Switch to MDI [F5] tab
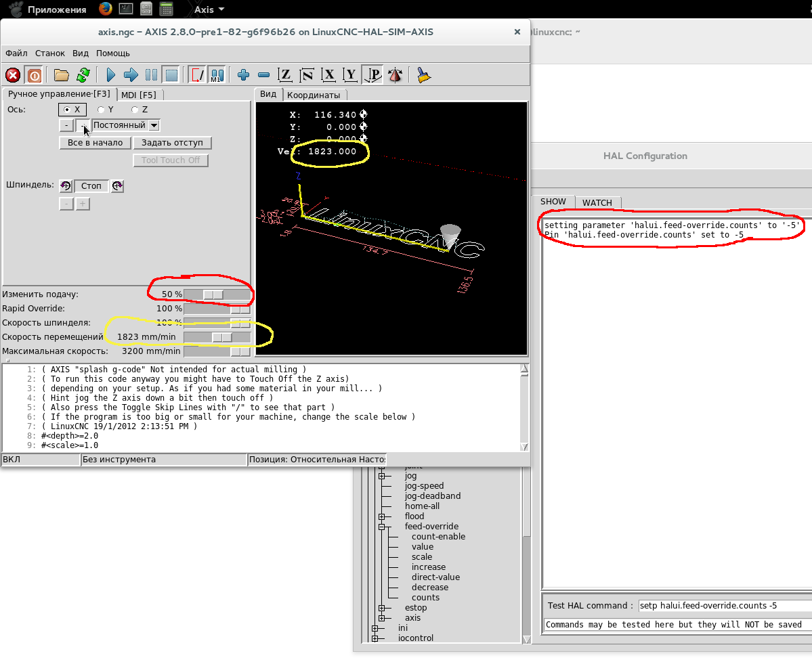This screenshot has width=812, height=662. (x=139, y=95)
